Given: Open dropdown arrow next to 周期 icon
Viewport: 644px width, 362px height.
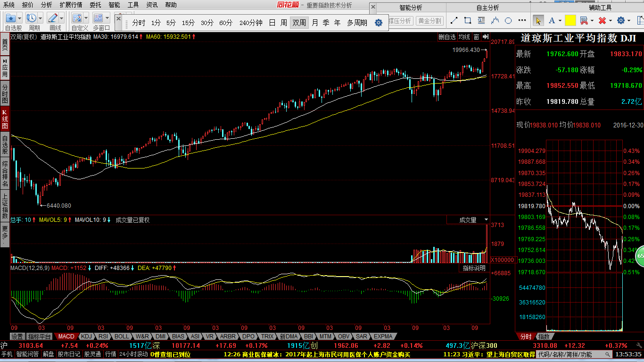Looking at the screenshot, I should (41, 18).
